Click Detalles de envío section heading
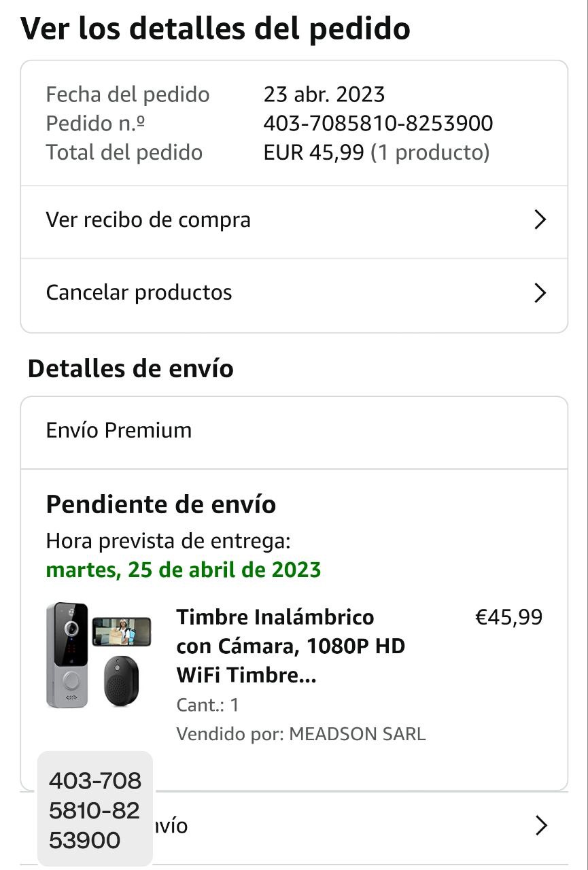The image size is (588, 870). [x=131, y=368]
